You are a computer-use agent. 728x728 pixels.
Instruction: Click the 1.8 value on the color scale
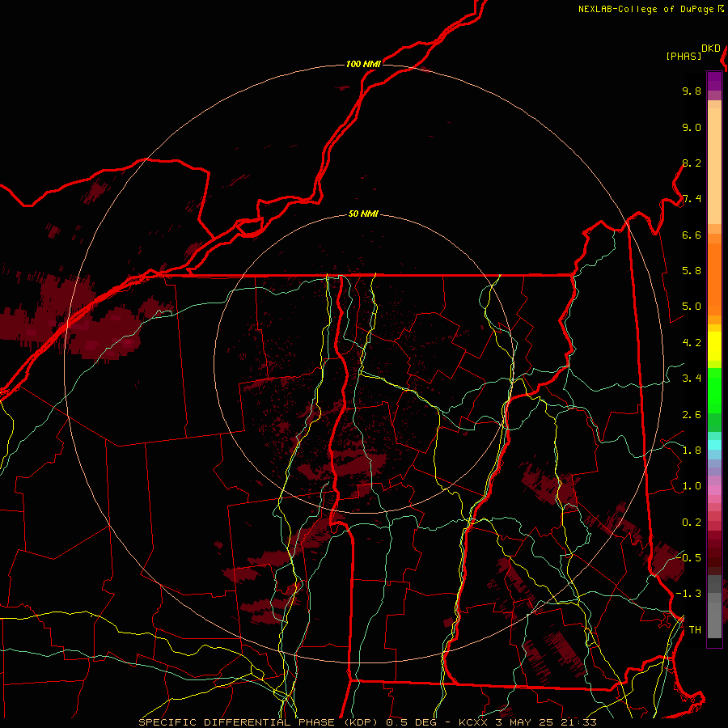pos(692,451)
